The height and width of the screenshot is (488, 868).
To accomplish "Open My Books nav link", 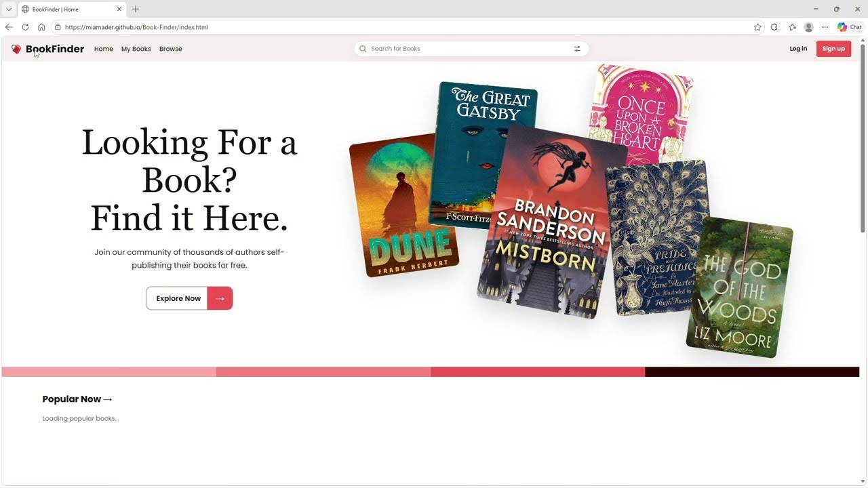I will (136, 49).
